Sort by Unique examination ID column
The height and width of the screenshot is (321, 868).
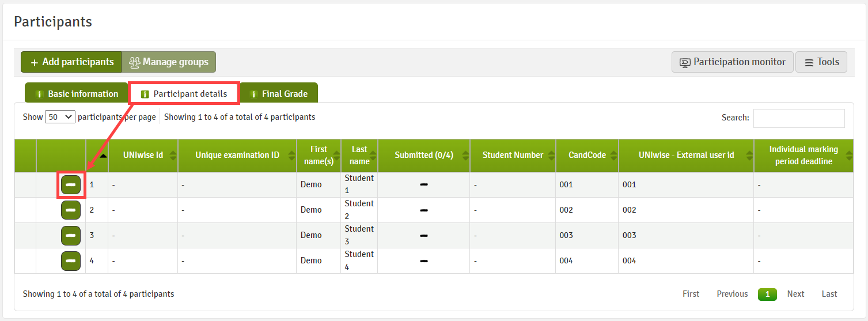point(237,155)
